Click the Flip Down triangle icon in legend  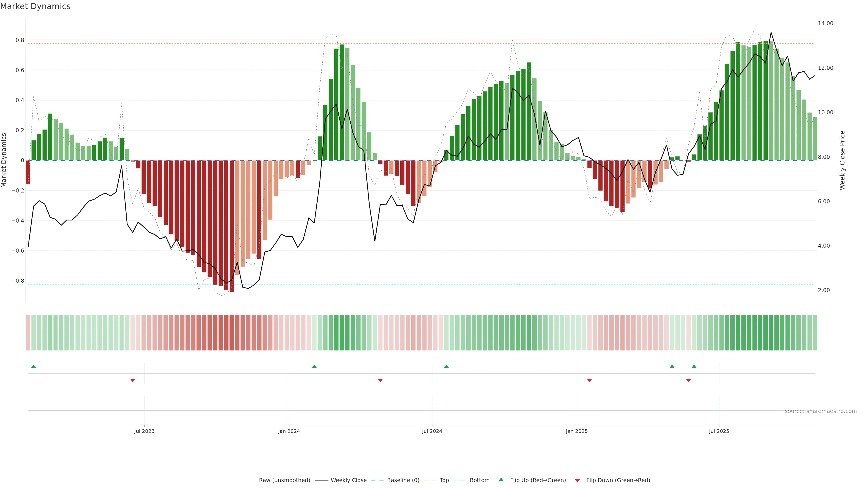coord(577,480)
